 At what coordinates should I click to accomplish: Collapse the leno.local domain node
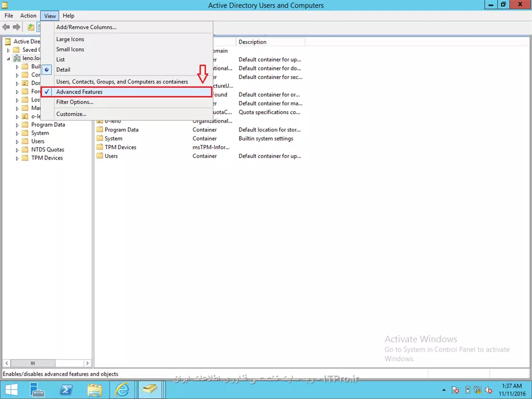[8, 59]
